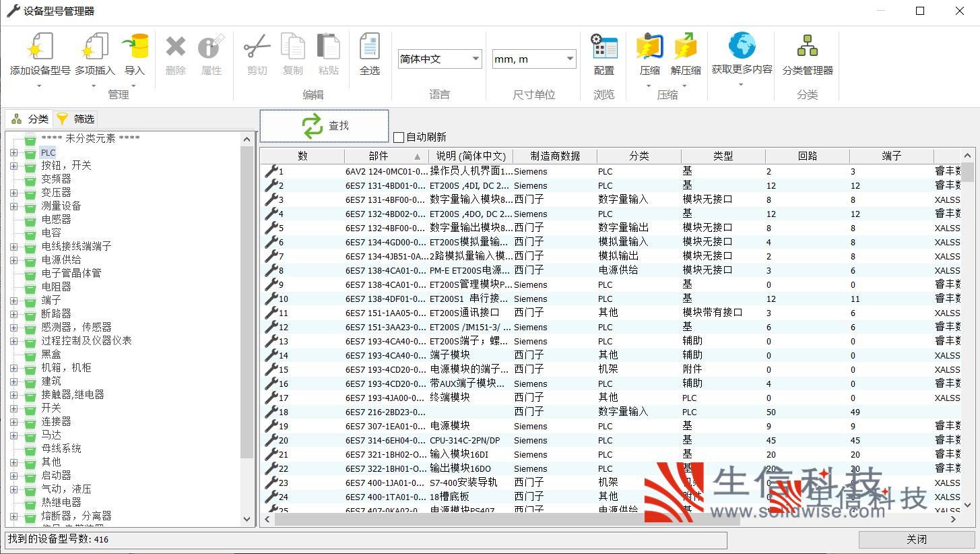
Task: Click the 分类 column header in table
Action: point(639,156)
